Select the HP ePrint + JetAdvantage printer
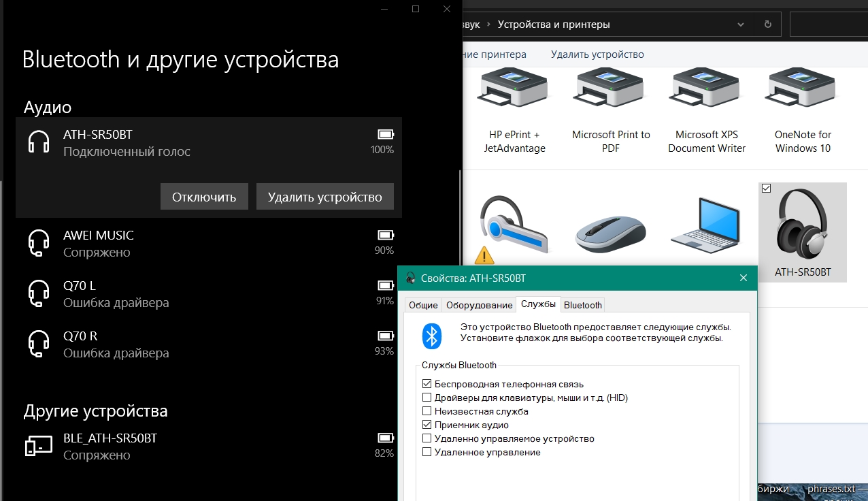868x501 pixels. (515, 112)
